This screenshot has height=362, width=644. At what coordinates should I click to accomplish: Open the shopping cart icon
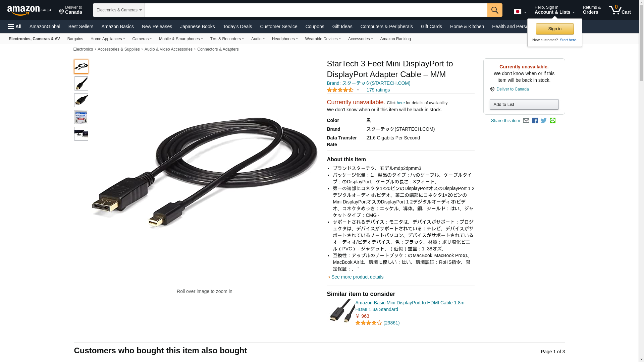620,10
